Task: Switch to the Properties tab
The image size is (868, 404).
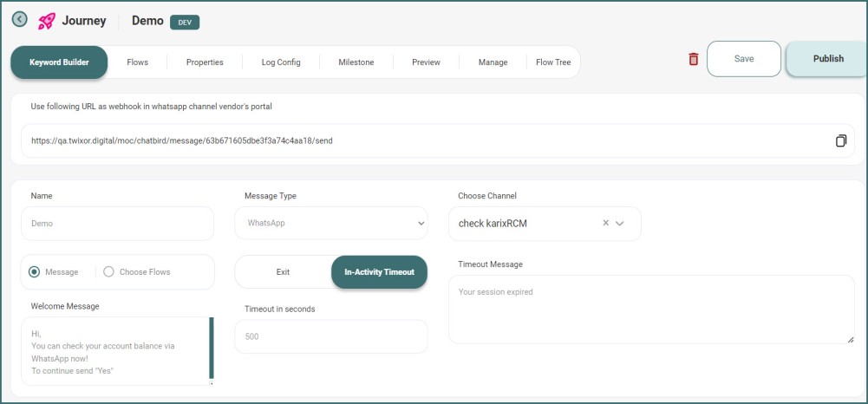Action: (205, 62)
